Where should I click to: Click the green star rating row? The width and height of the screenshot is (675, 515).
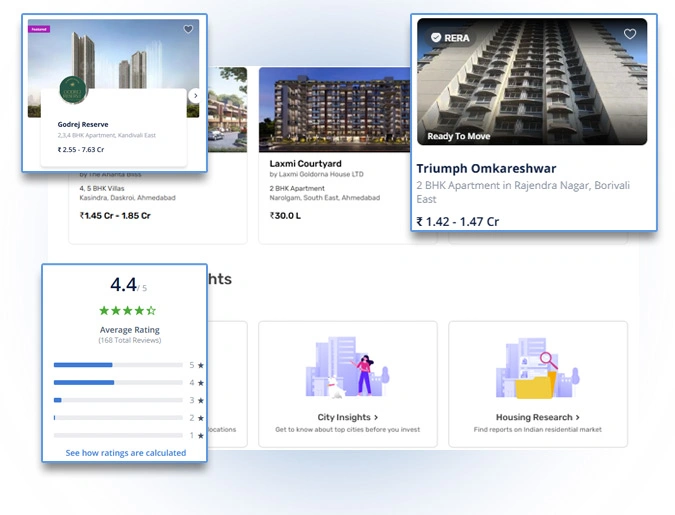coord(128,311)
